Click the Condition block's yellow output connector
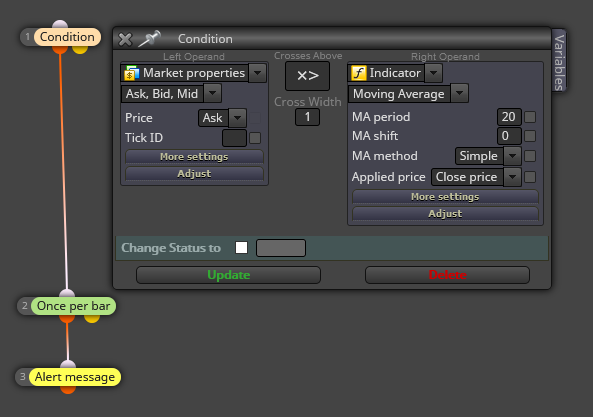 point(80,50)
